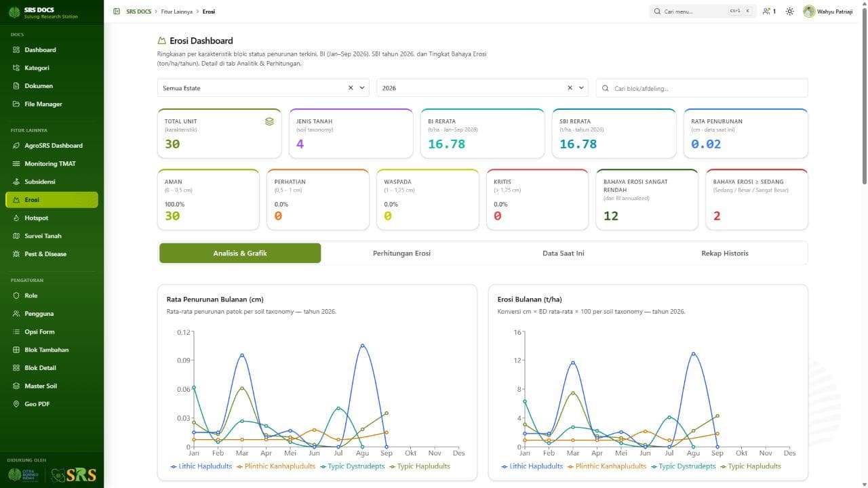Click the Pest & Disease bug icon

(17, 253)
